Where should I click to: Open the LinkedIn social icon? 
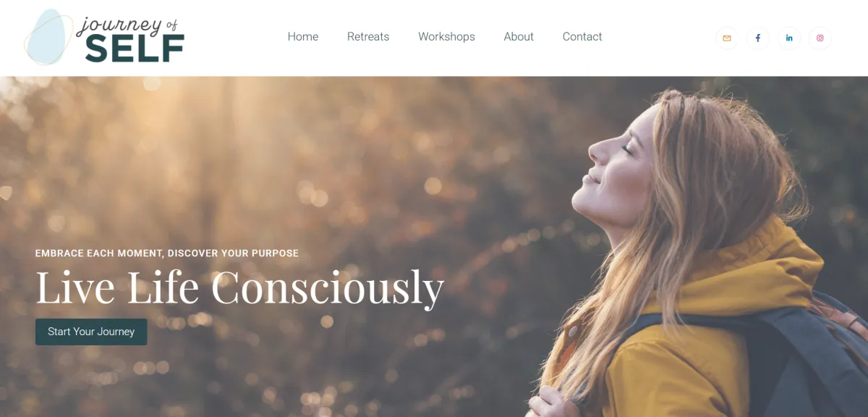789,38
